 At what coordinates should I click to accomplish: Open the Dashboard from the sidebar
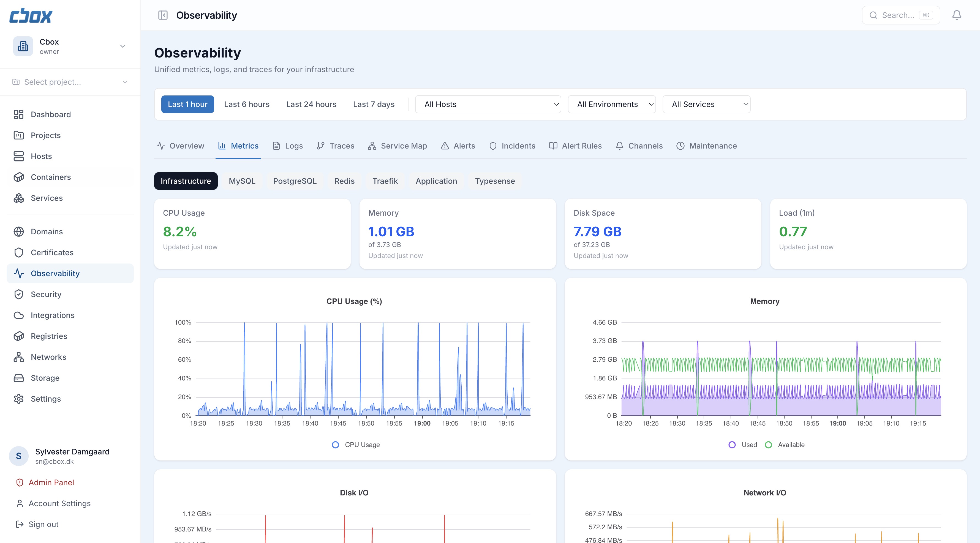coord(50,114)
